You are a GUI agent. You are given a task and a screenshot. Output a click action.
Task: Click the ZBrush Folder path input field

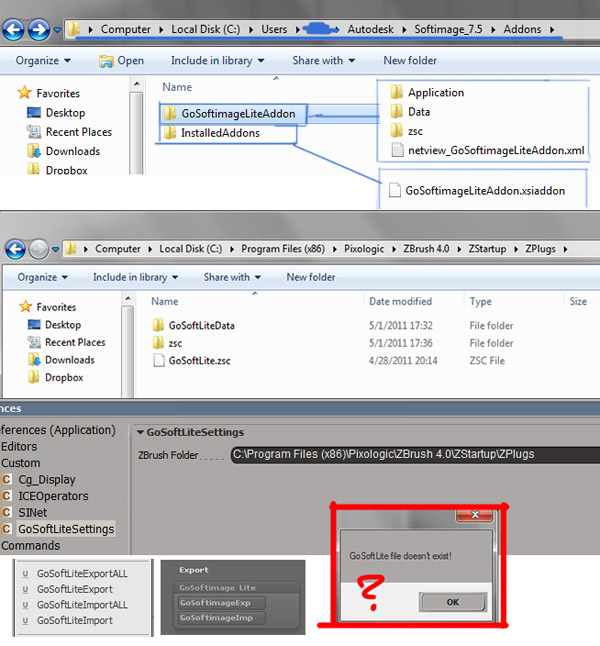click(415, 454)
